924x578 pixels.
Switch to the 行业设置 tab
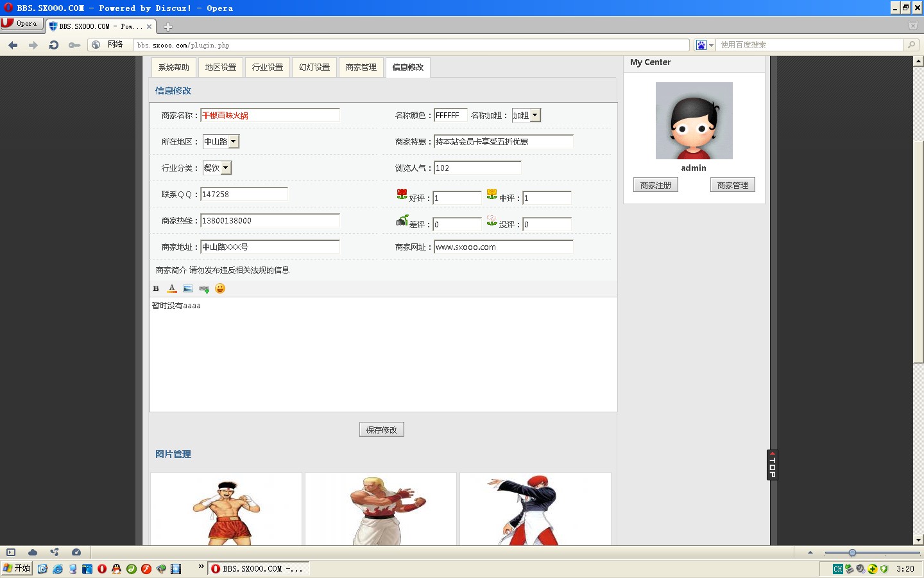[268, 67]
